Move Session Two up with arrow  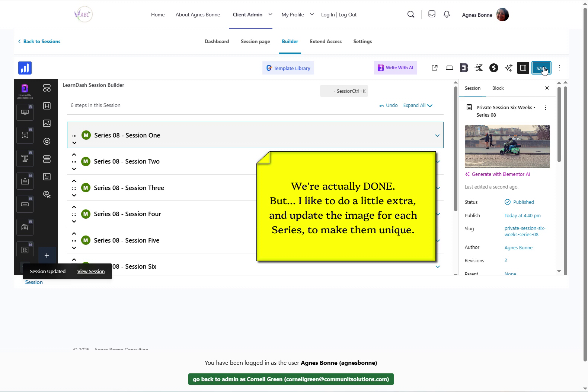point(74,155)
